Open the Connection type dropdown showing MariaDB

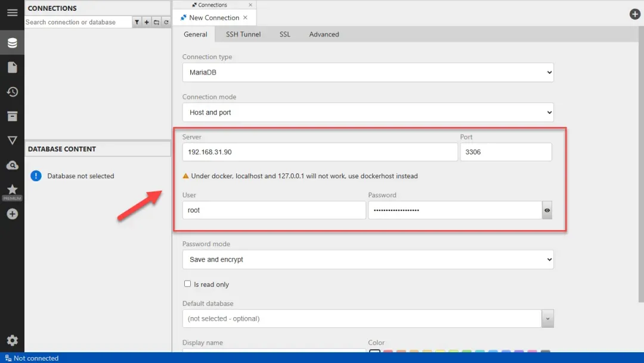point(368,72)
